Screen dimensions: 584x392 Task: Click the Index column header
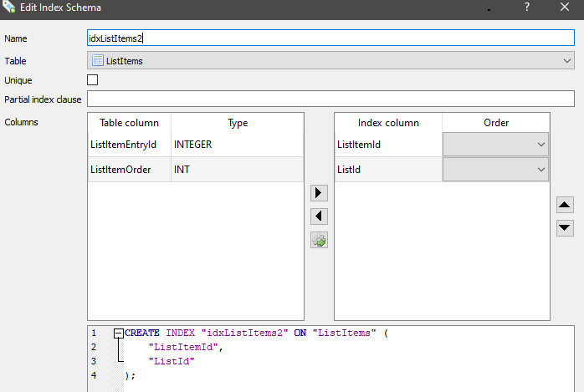[x=387, y=123]
